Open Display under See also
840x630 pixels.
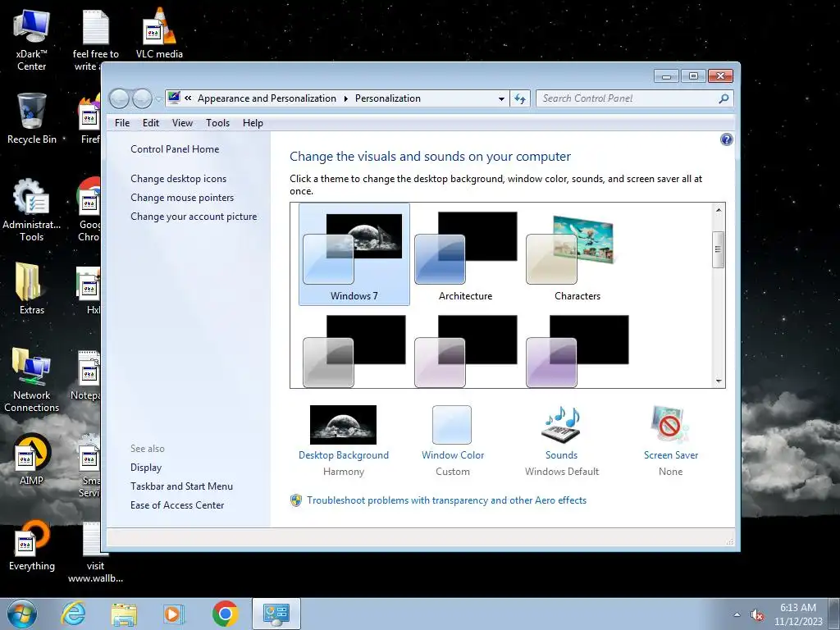click(x=146, y=467)
